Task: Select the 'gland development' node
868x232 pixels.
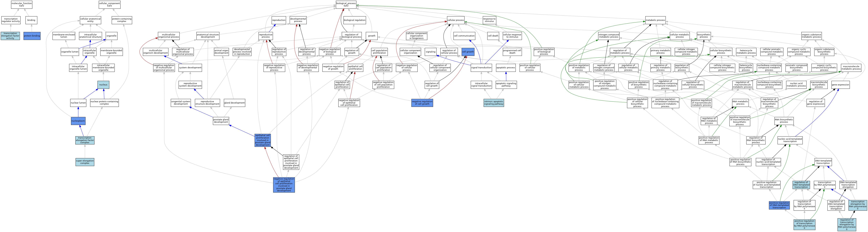Action: [234, 103]
